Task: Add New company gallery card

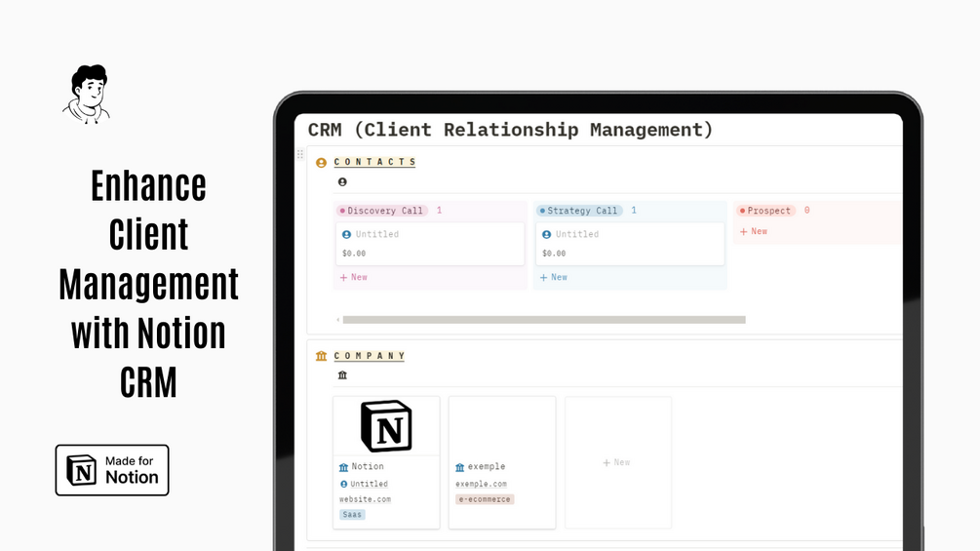Action: coord(617,462)
